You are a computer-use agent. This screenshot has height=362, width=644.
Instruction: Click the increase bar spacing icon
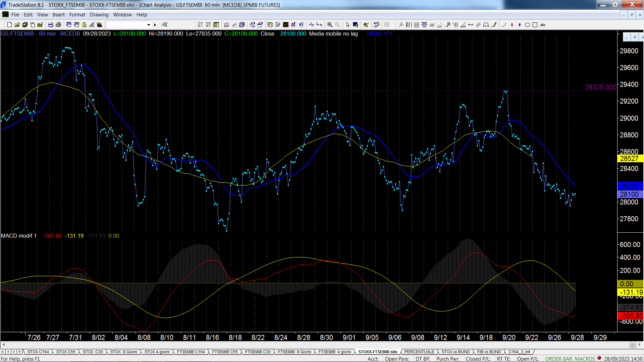point(319,24)
